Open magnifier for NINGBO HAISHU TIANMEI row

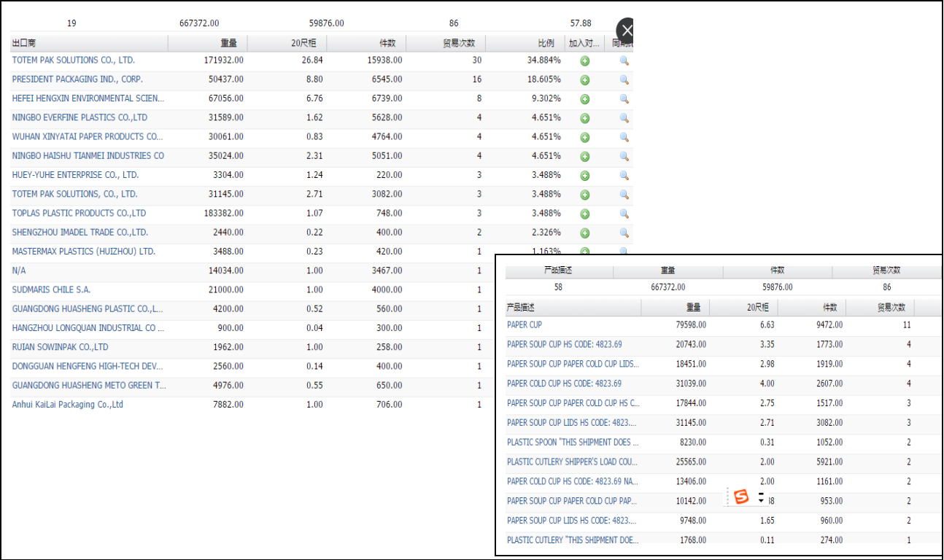pyautogui.click(x=624, y=156)
